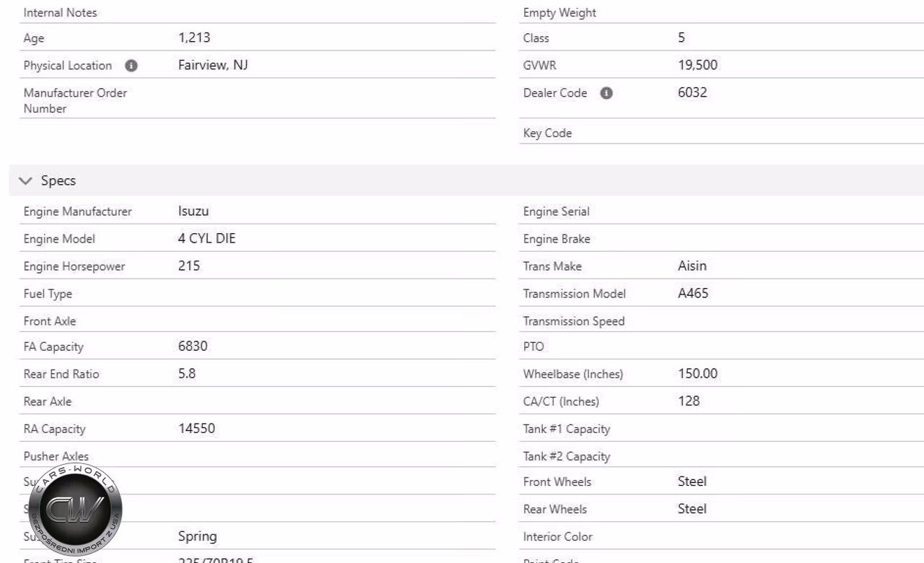Click the Fuel Type field label
The image size is (924, 563).
[48, 294]
